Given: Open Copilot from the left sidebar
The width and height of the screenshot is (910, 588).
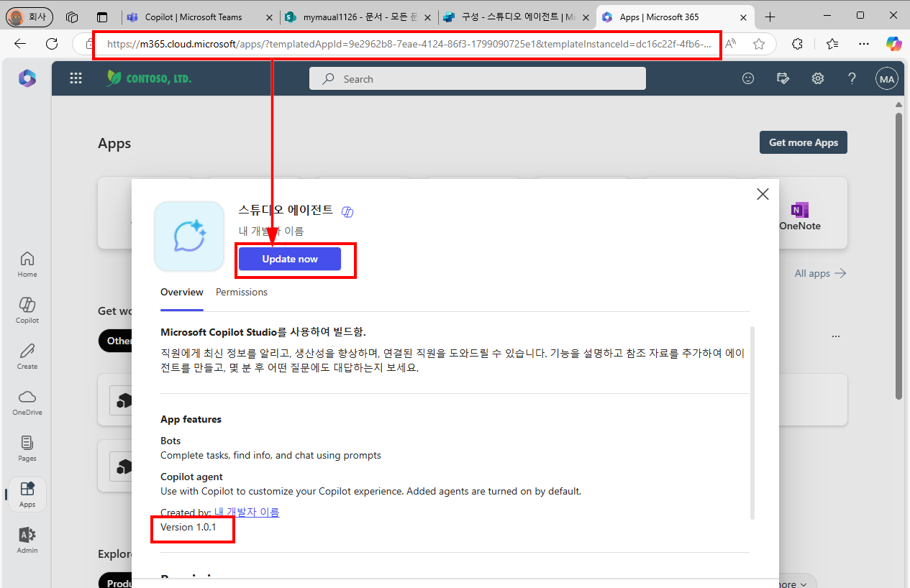Looking at the screenshot, I should pyautogui.click(x=27, y=311).
